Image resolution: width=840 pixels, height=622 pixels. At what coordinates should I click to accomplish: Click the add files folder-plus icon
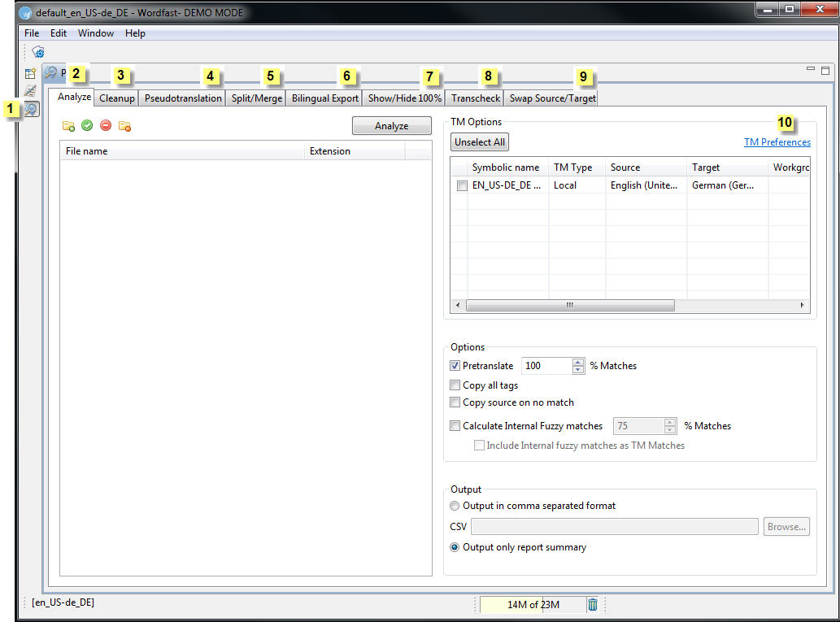click(68, 126)
